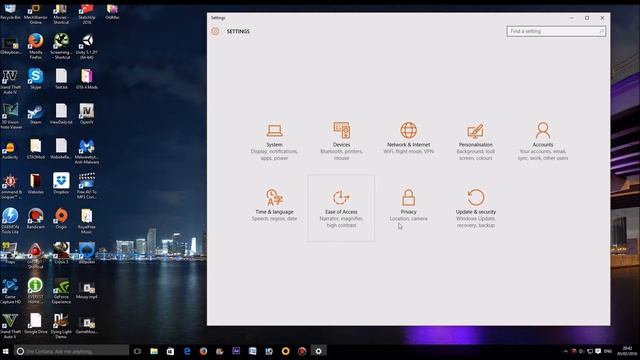Open the Store from the taskbar

[170, 351]
